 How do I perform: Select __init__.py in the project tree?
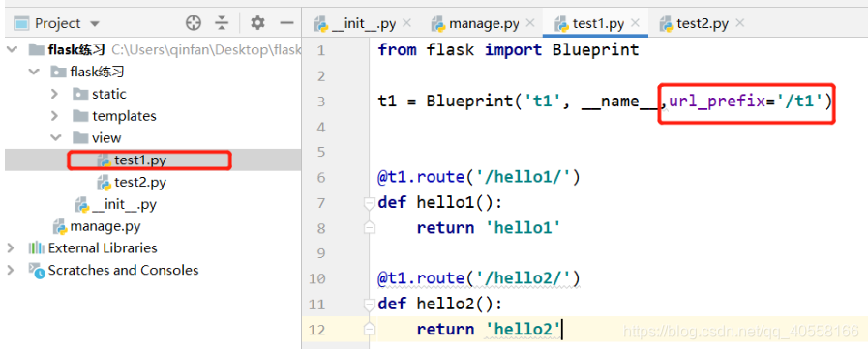coord(124,205)
